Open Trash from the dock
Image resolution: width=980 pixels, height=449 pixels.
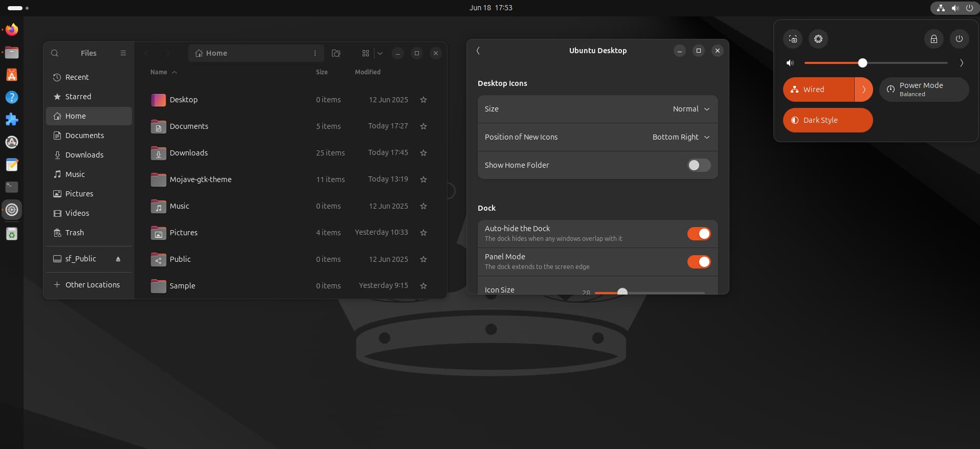(x=12, y=234)
